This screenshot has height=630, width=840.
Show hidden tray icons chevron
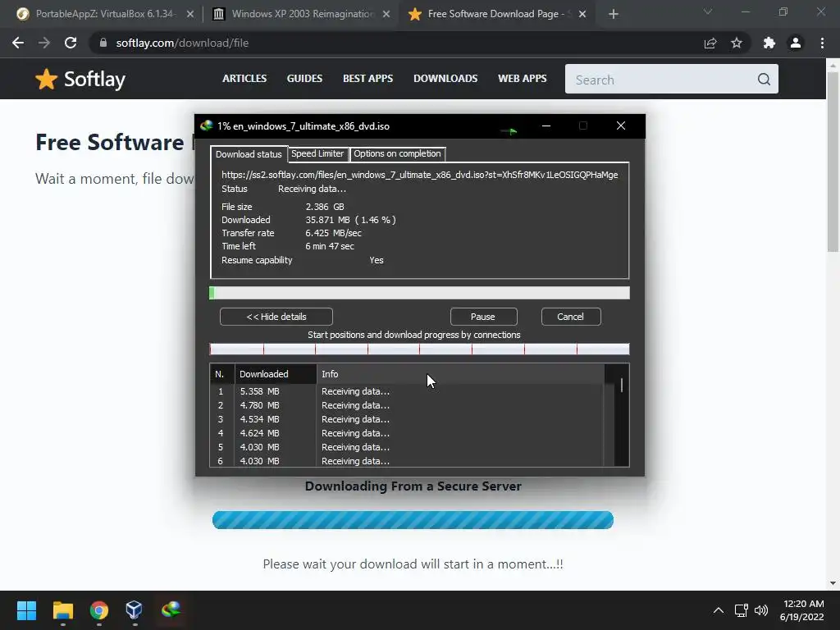[x=719, y=610]
